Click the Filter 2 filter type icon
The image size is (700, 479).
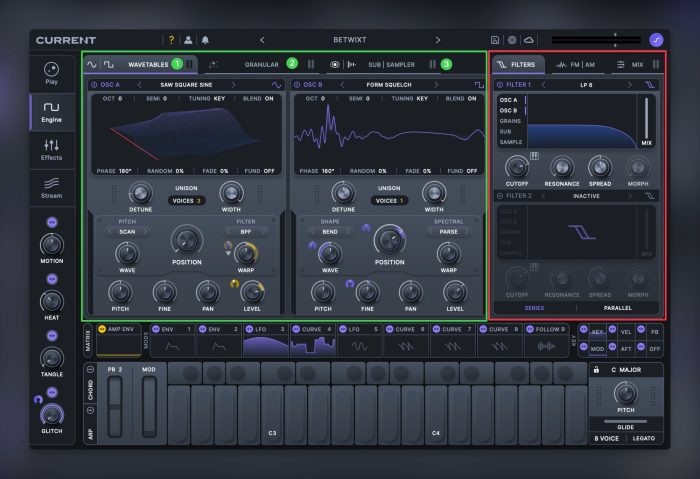[650, 196]
